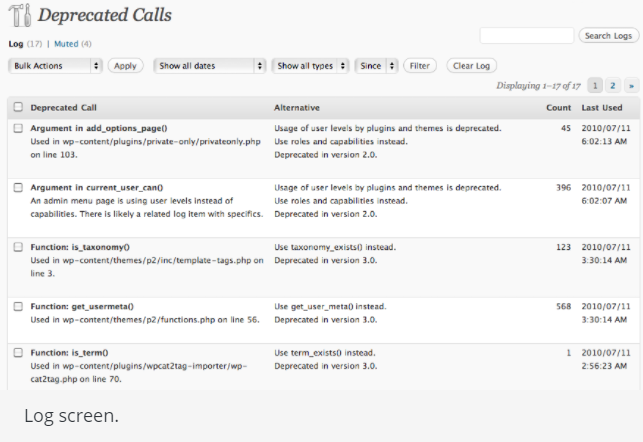643x442 pixels.
Task: Expand the Show all dates dropdown
Action: (209, 65)
